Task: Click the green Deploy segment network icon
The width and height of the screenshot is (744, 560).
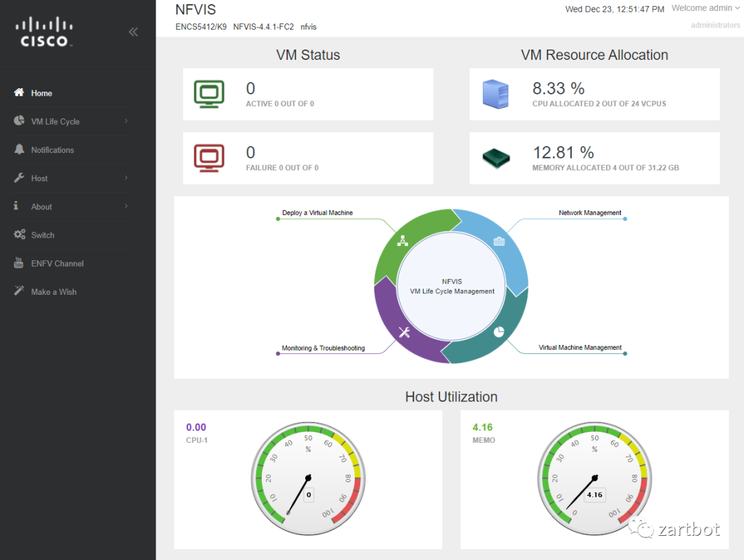Action: [x=402, y=240]
